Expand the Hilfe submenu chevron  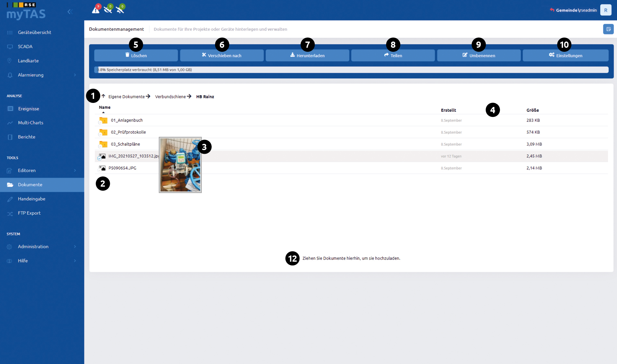(75, 261)
